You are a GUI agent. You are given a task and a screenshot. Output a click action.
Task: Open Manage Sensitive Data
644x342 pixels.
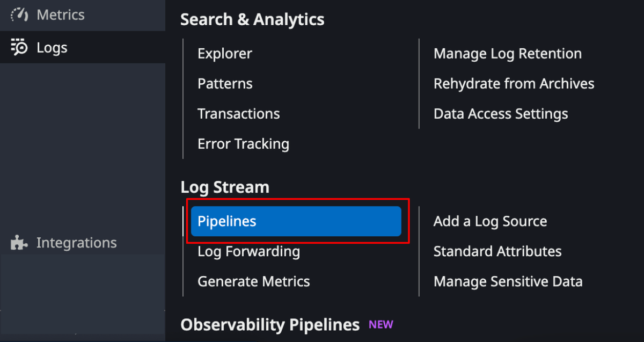point(508,281)
